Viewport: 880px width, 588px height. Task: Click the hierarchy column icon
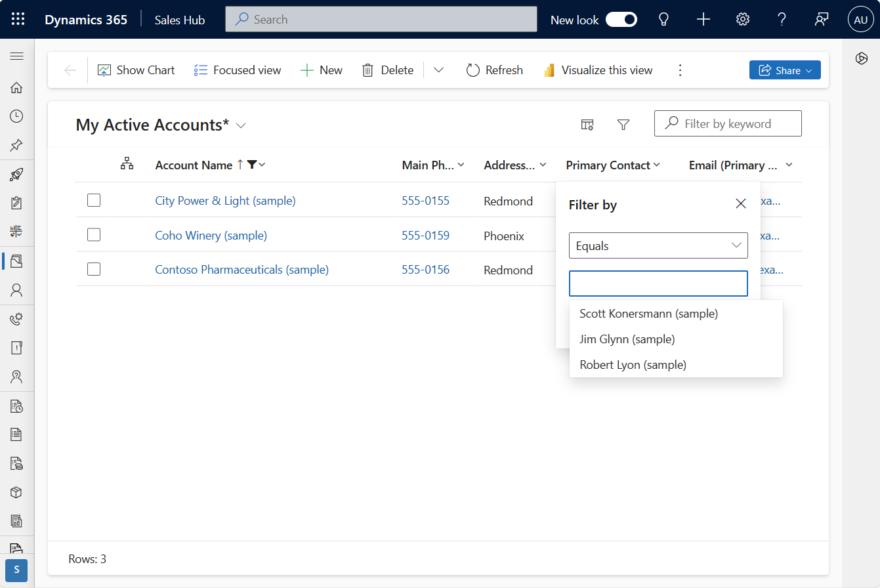click(127, 164)
